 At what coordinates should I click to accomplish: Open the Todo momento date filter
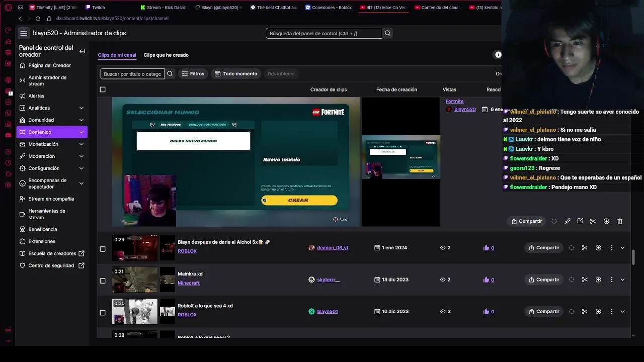pos(236,74)
